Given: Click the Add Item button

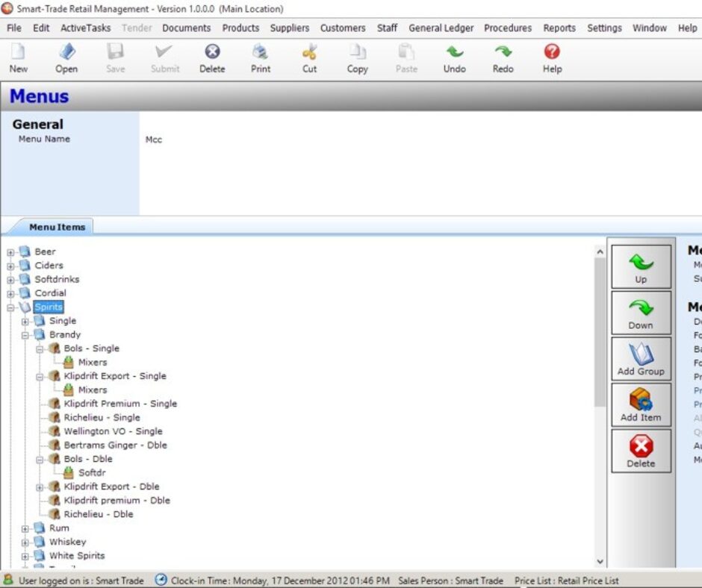Looking at the screenshot, I should [x=641, y=404].
